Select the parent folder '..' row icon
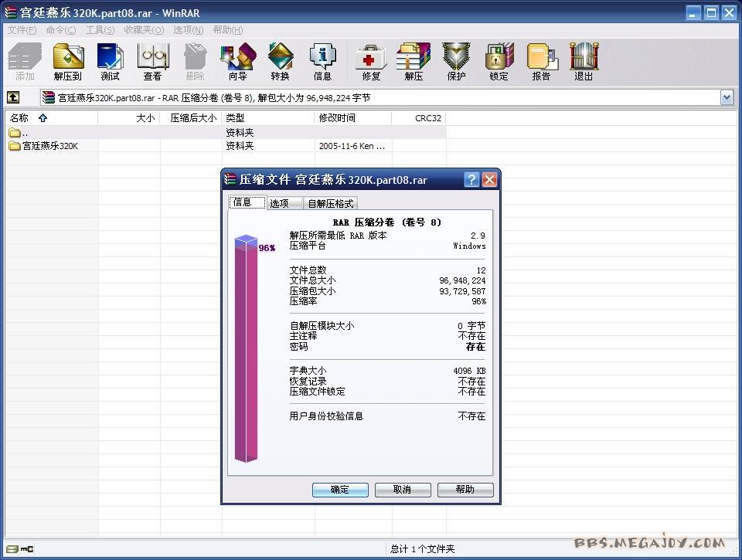Image resolution: width=742 pixels, height=560 pixels. [x=15, y=132]
